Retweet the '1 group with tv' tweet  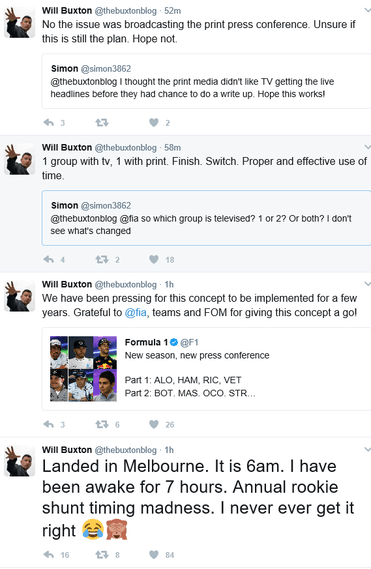click(102, 259)
